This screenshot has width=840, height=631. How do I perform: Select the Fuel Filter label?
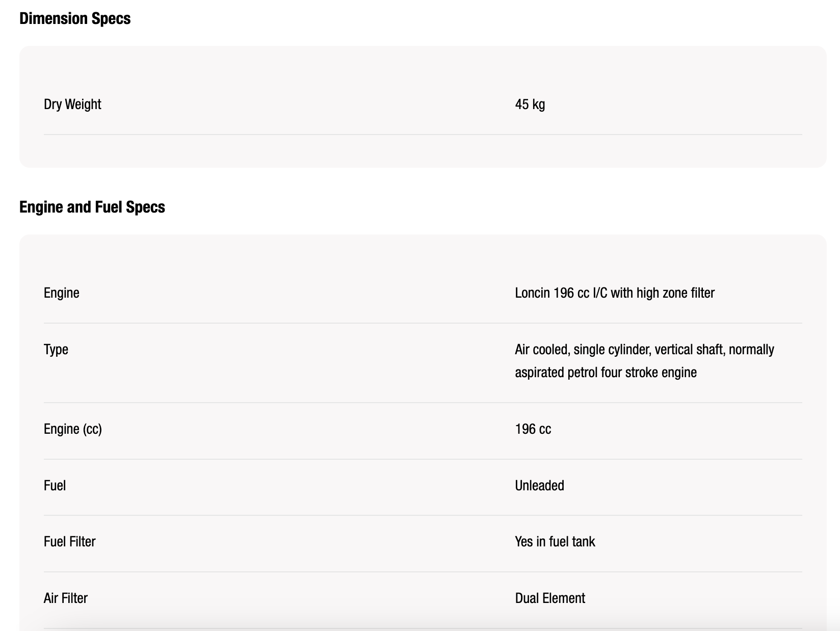pos(69,542)
